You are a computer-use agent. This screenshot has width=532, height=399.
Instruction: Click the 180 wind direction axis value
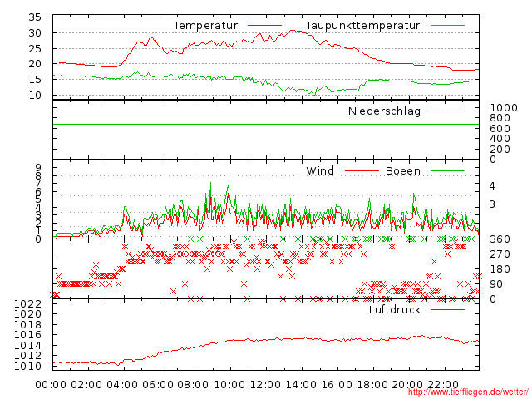(500, 269)
